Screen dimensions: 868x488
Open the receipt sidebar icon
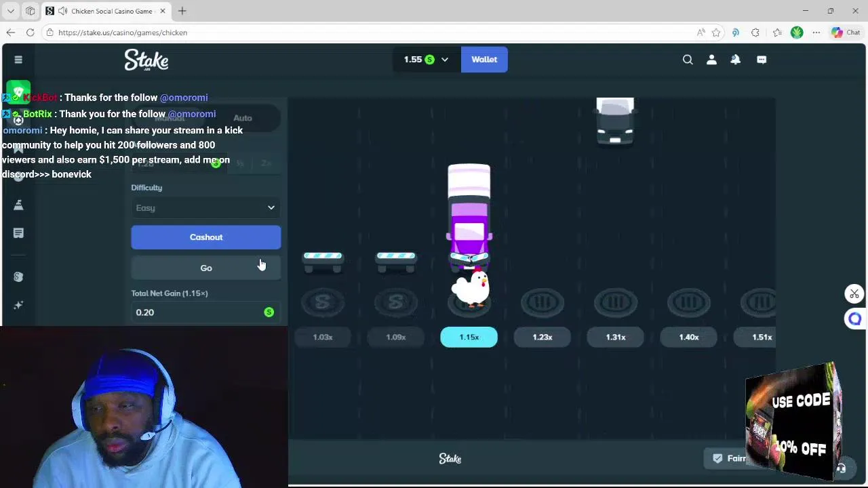click(x=18, y=233)
